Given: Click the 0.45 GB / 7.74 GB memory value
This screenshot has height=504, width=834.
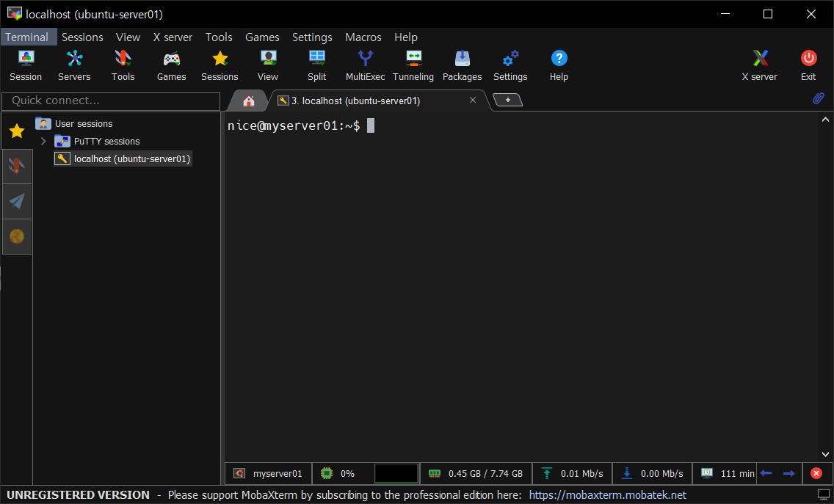Looking at the screenshot, I should point(485,474).
